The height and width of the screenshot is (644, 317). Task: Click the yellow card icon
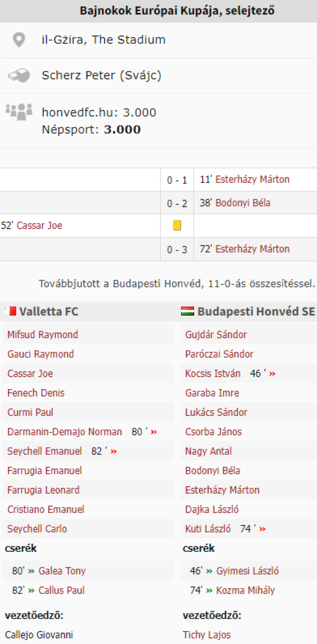pos(177,226)
